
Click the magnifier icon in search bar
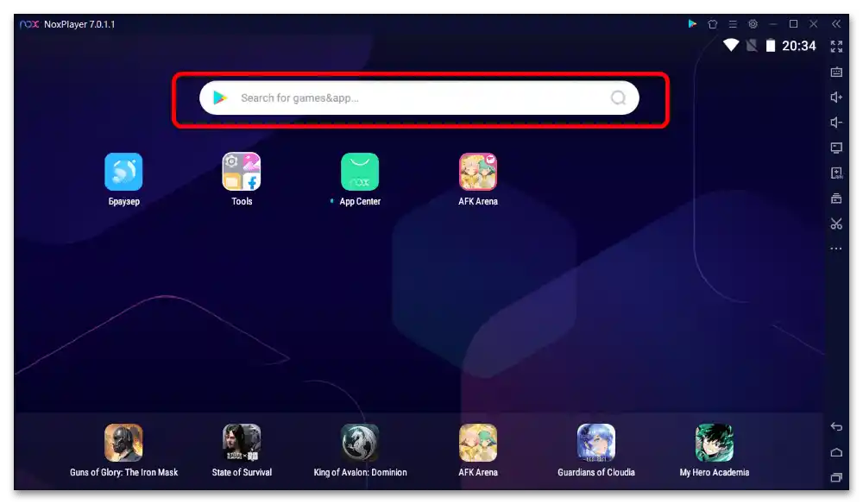[x=618, y=98]
